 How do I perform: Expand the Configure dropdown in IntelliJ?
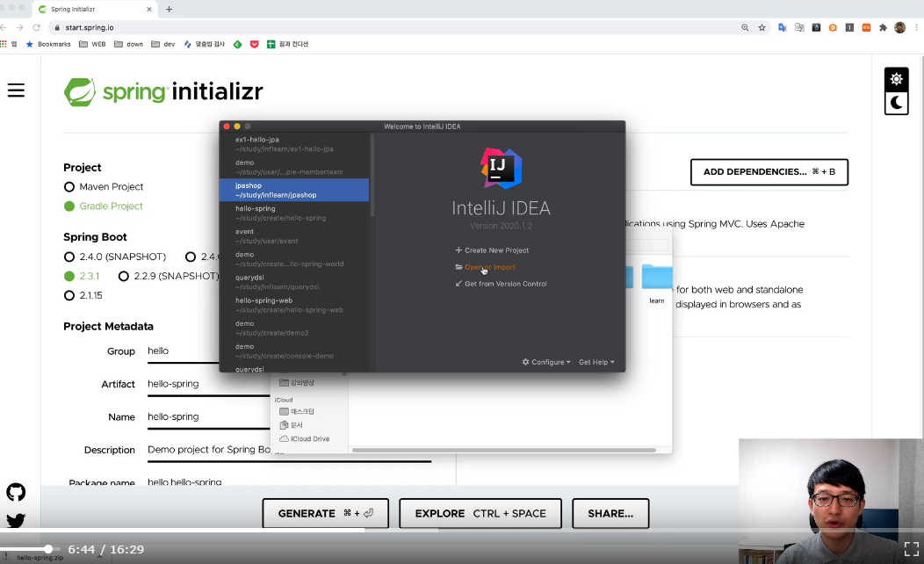point(546,362)
